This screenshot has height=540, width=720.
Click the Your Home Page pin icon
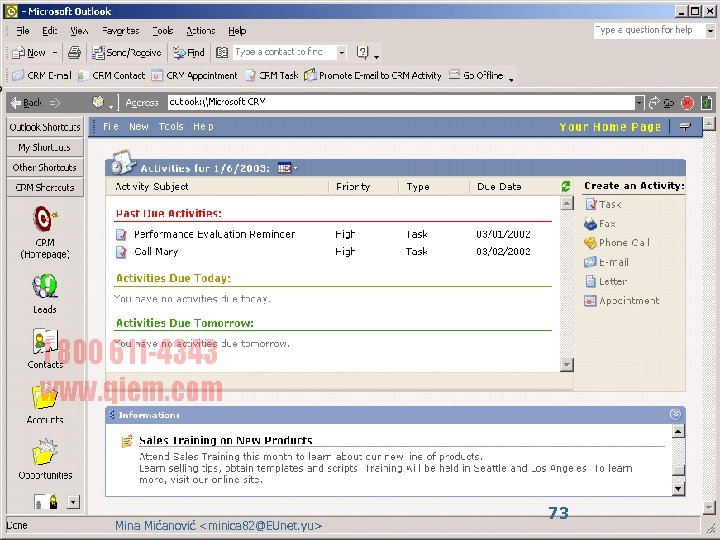click(685, 126)
